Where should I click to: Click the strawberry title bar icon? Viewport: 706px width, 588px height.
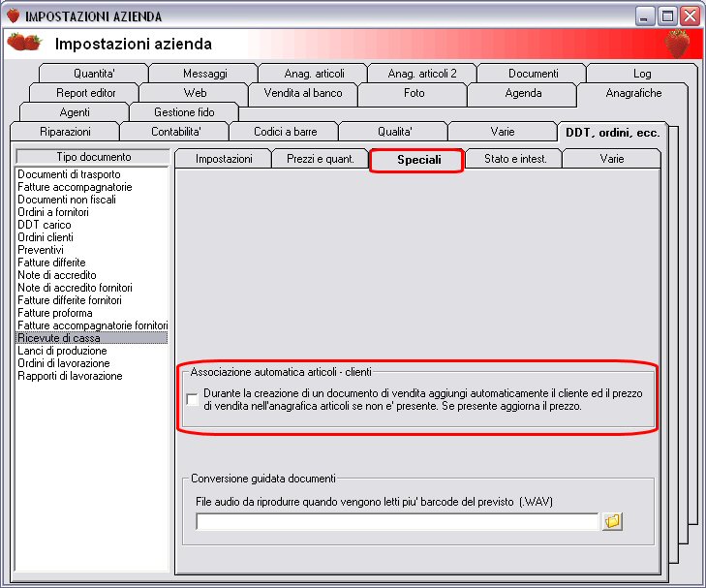pyautogui.click(x=13, y=15)
